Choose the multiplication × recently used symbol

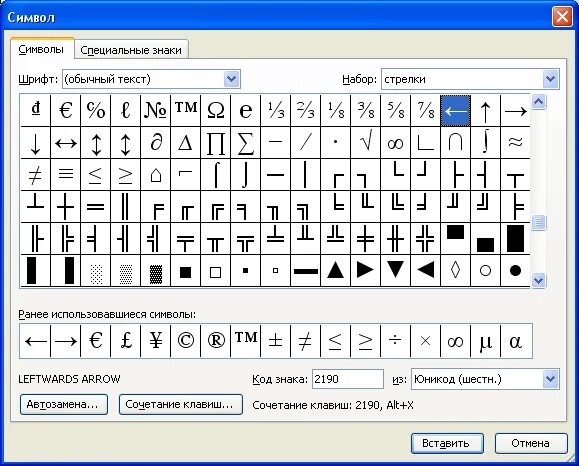425,341
